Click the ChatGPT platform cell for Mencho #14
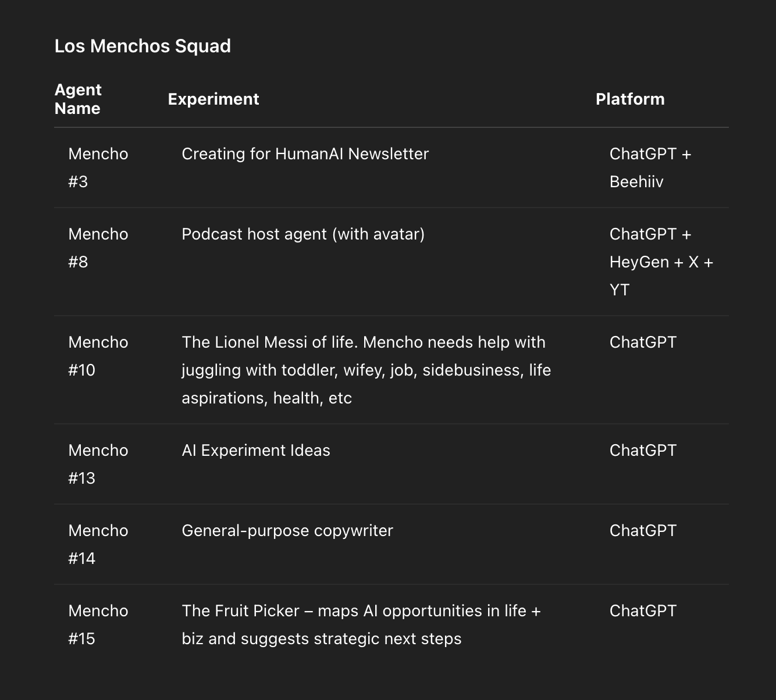The image size is (776, 700). [643, 531]
